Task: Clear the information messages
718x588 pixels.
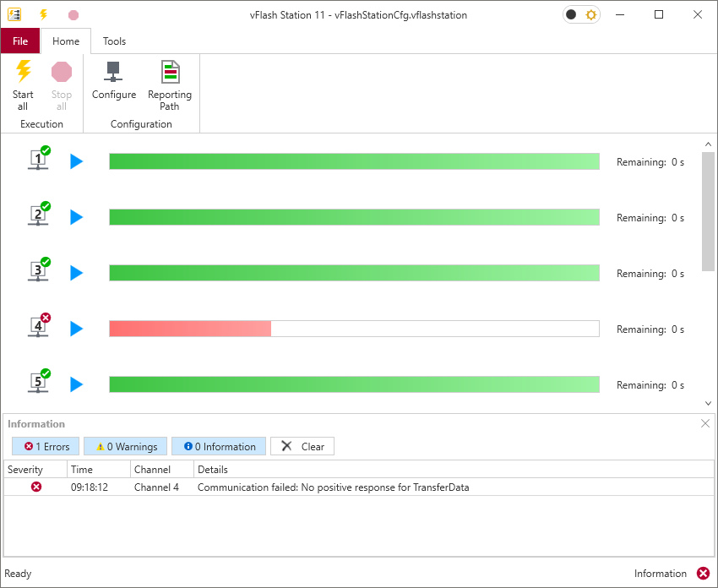Action: 302,446
